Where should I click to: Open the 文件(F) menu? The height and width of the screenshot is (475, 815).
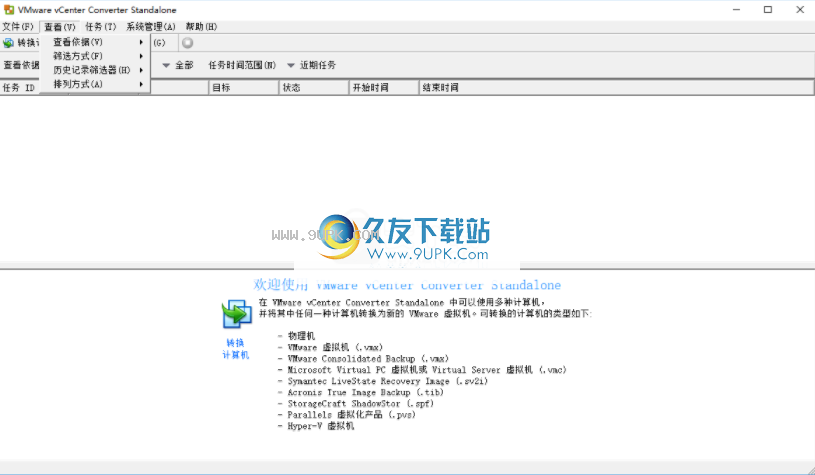pos(18,27)
